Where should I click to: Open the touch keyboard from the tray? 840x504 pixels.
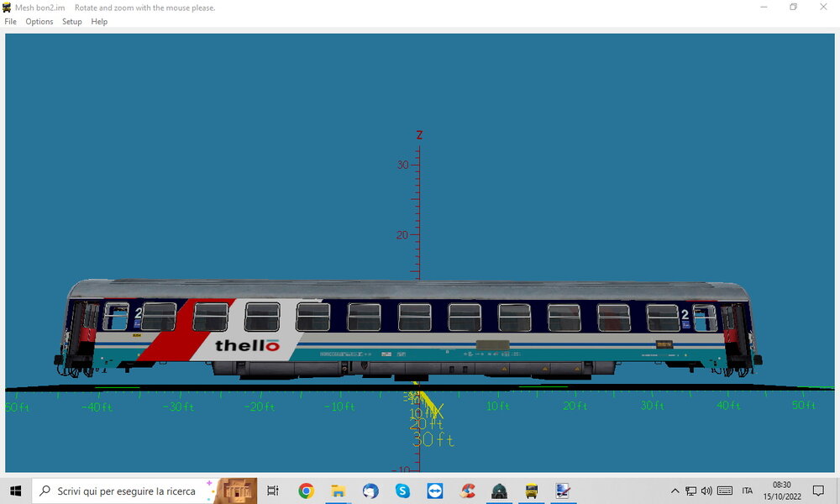tap(725, 491)
